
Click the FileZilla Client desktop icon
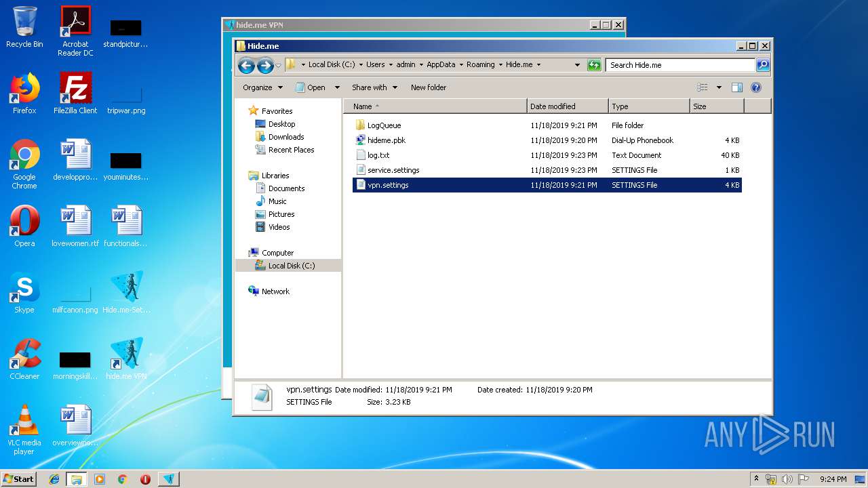(x=75, y=94)
